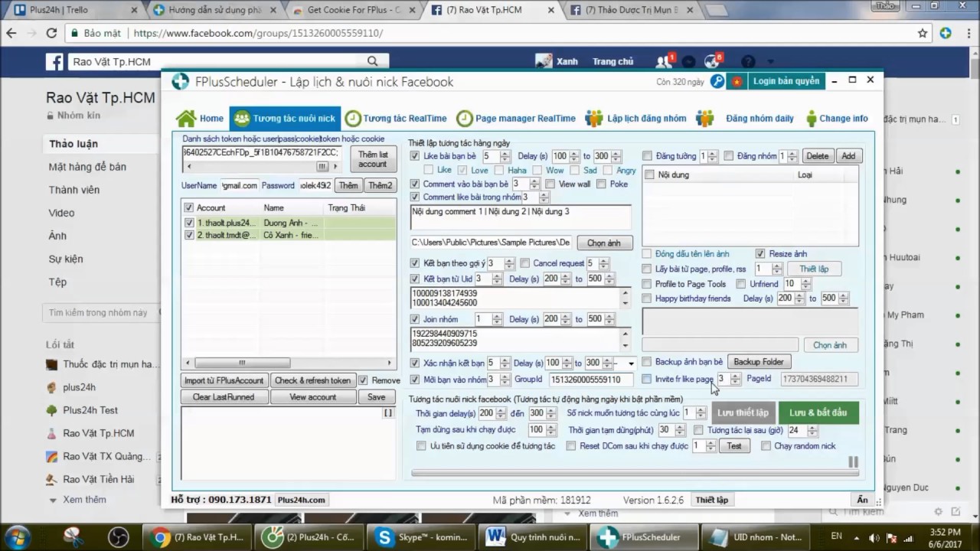Click Facebook profile avatar next to Xanh
The width and height of the screenshot is (980, 551).
pyautogui.click(x=544, y=62)
